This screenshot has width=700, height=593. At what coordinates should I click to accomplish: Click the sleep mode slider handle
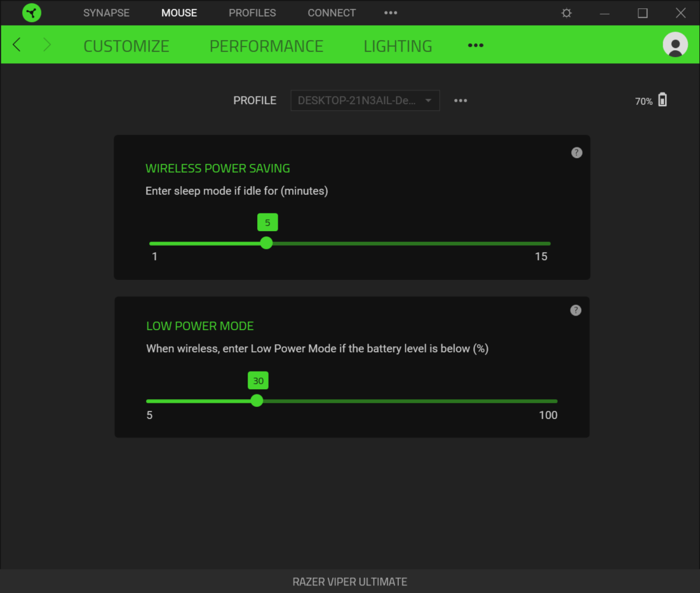(267, 243)
